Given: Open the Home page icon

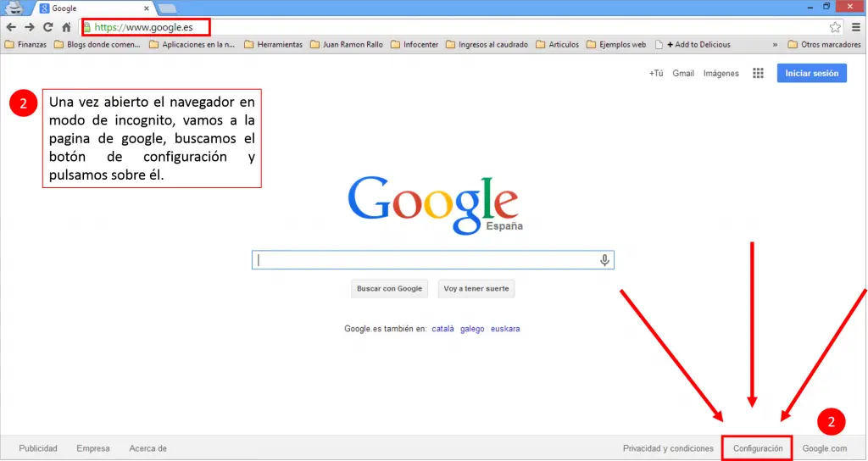Looking at the screenshot, I should pyautogui.click(x=66, y=27).
